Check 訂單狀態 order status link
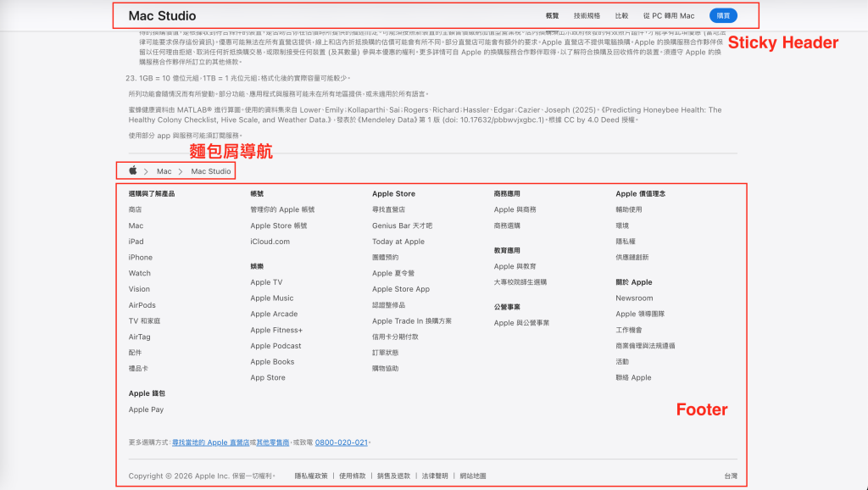Image resolution: width=868 pixels, height=490 pixels. coord(386,352)
